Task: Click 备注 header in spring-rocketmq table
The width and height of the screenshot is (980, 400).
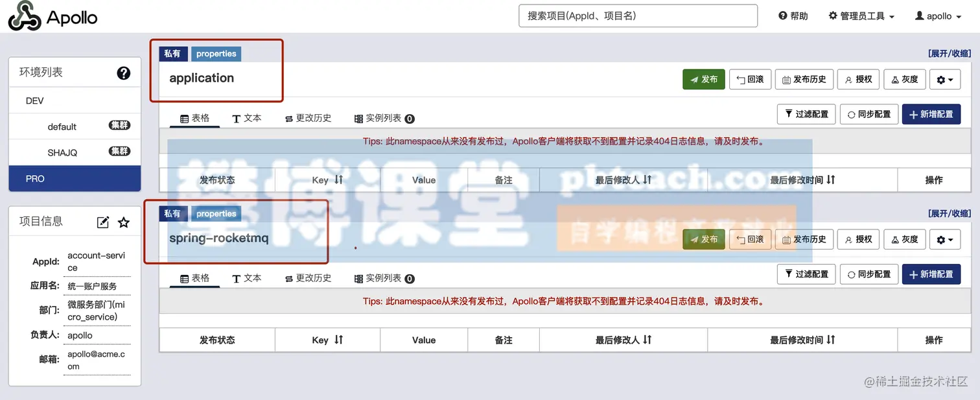Action: click(x=504, y=340)
